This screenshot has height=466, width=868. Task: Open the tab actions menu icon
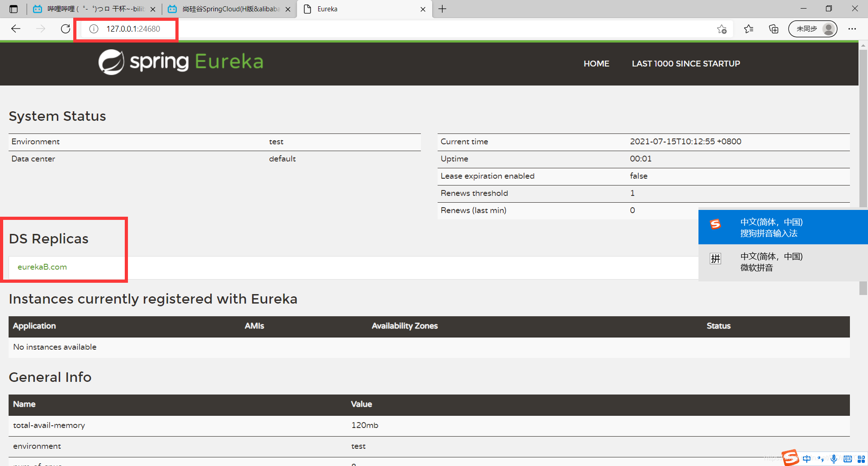click(x=14, y=9)
